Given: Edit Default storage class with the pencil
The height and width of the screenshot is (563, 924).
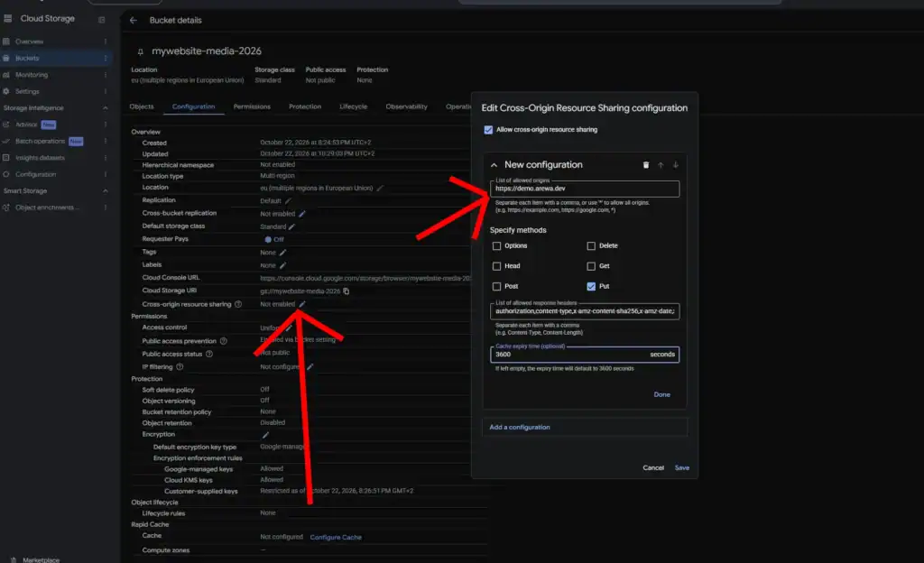Looking at the screenshot, I should pyautogui.click(x=292, y=226).
